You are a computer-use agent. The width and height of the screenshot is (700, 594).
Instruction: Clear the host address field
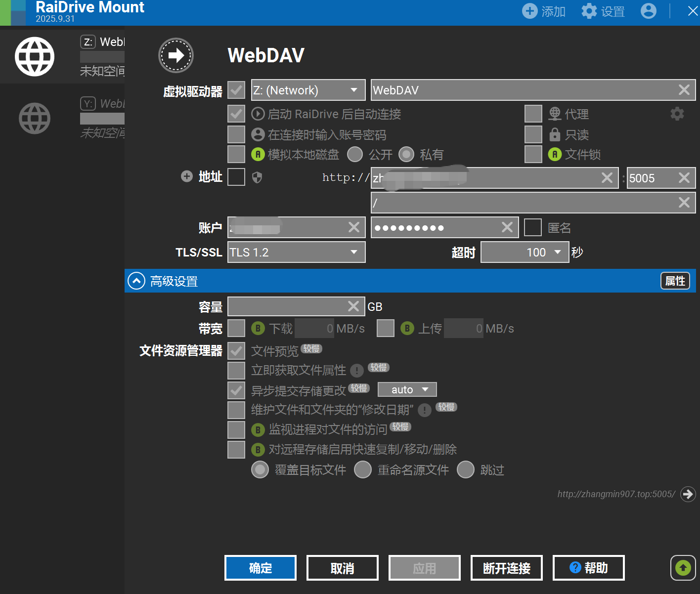coord(607,177)
